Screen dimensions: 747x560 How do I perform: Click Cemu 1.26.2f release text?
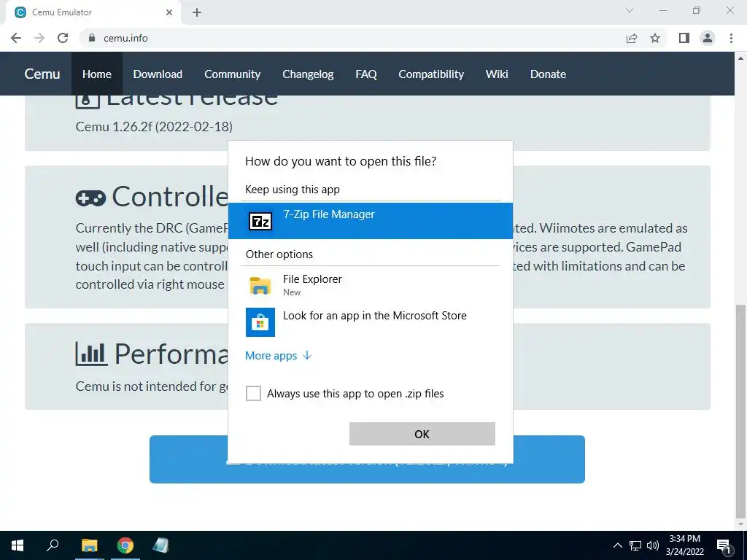[x=154, y=127]
